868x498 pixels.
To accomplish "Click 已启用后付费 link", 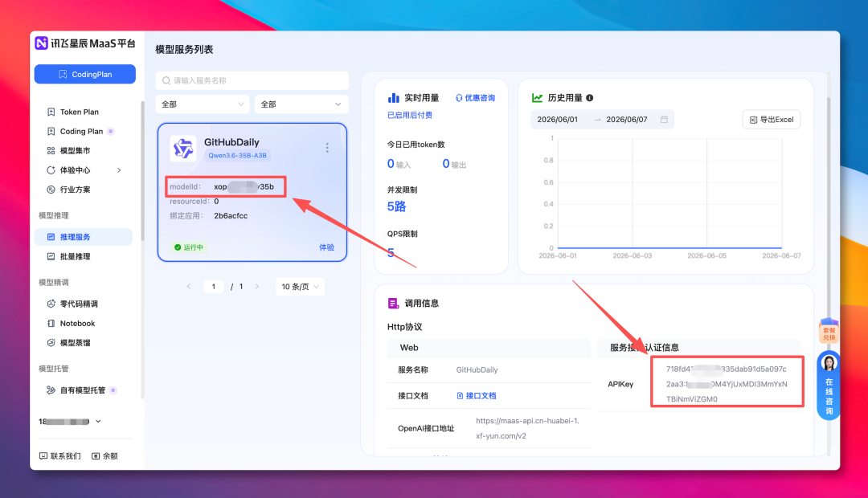I will [x=410, y=115].
